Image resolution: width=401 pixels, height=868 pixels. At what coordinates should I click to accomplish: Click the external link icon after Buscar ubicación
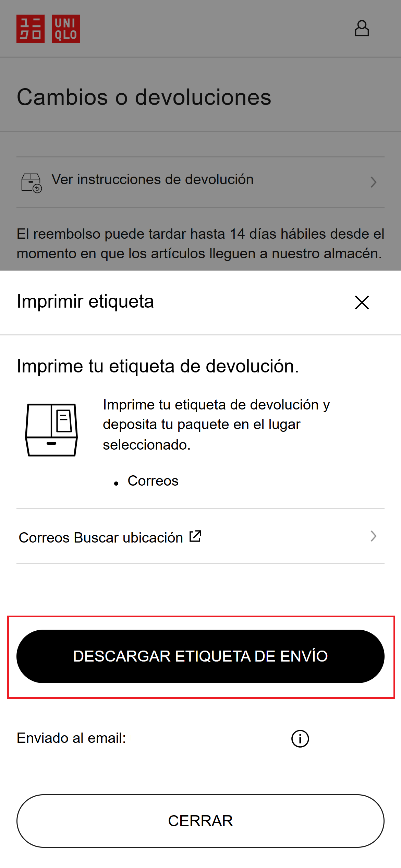coord(195,536)
